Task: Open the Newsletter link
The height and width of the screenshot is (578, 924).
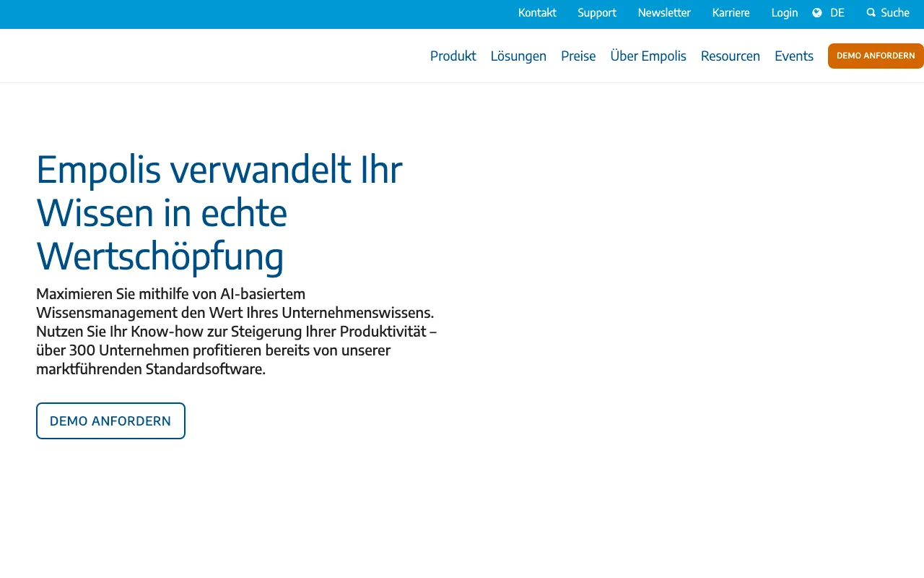Action: 664,12
